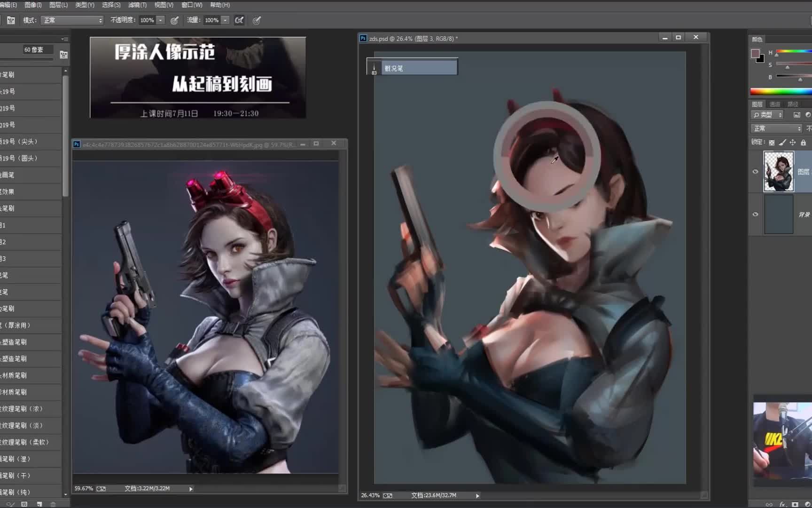
Task: Create new brush preset icon
Action: point(39,504)
